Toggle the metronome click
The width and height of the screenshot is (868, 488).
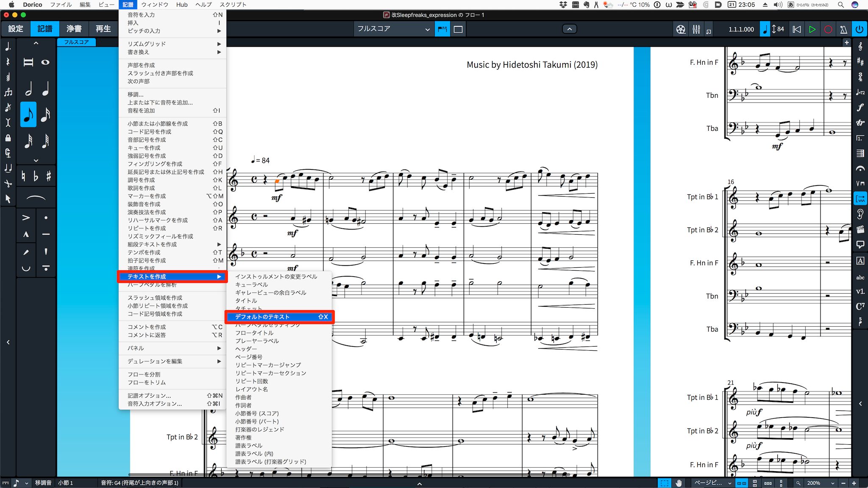pos(843,29)
